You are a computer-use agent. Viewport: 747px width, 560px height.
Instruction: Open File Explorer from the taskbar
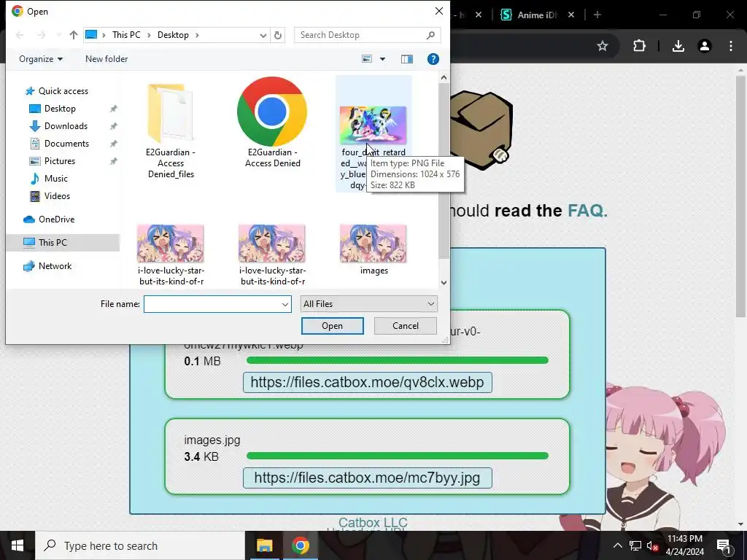(264, 545)
